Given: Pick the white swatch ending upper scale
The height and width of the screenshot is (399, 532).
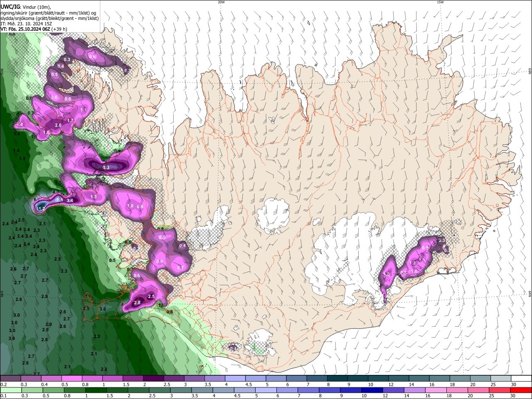Looking at the screenshot, I should pos(521,378).
